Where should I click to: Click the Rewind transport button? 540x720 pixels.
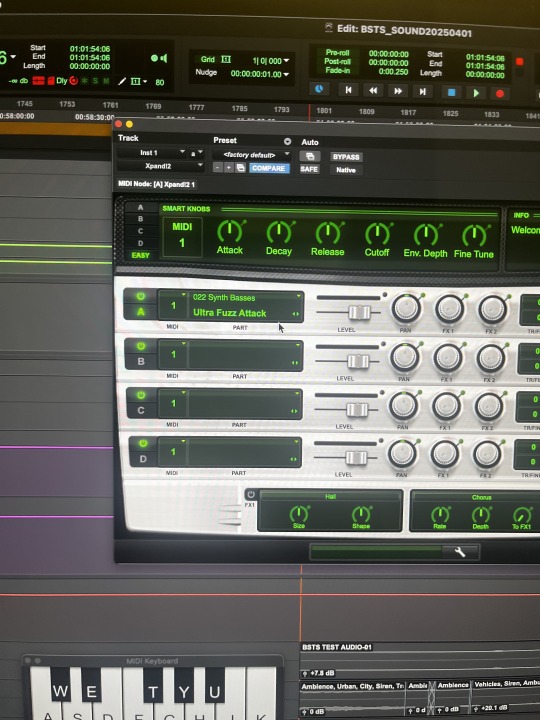[373, 90]
